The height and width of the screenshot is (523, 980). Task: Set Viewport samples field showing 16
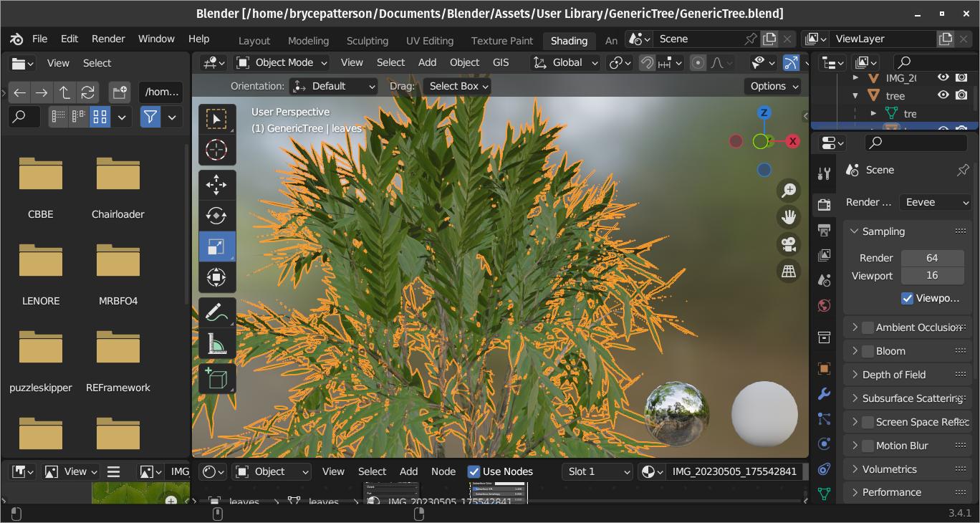[932, 276]
